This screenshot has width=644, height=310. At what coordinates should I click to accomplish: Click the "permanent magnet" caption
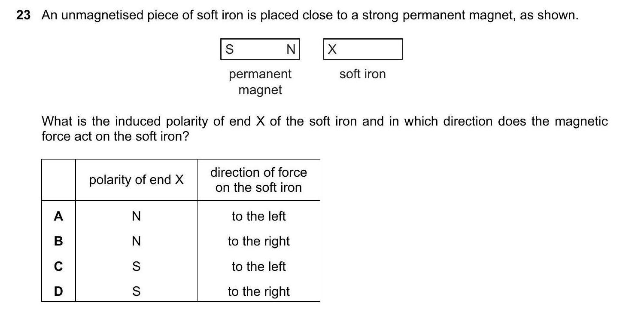tap(260, 82)
